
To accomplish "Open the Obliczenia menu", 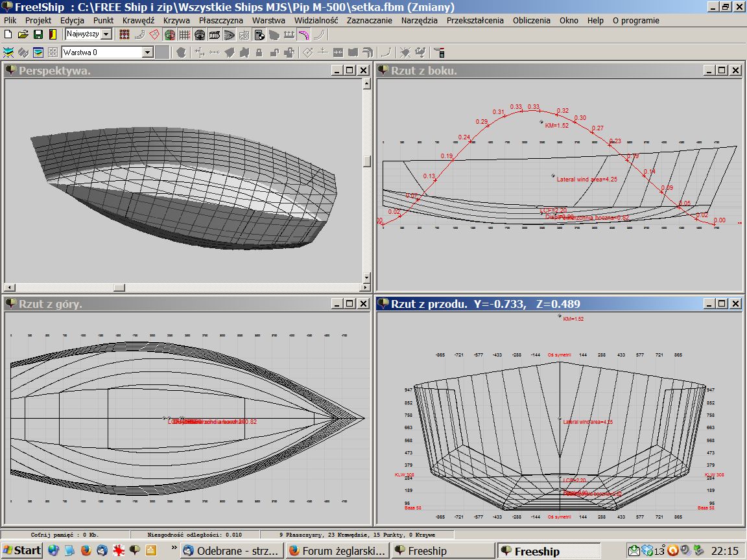I will pyautogui.click(x=531, y=20).
